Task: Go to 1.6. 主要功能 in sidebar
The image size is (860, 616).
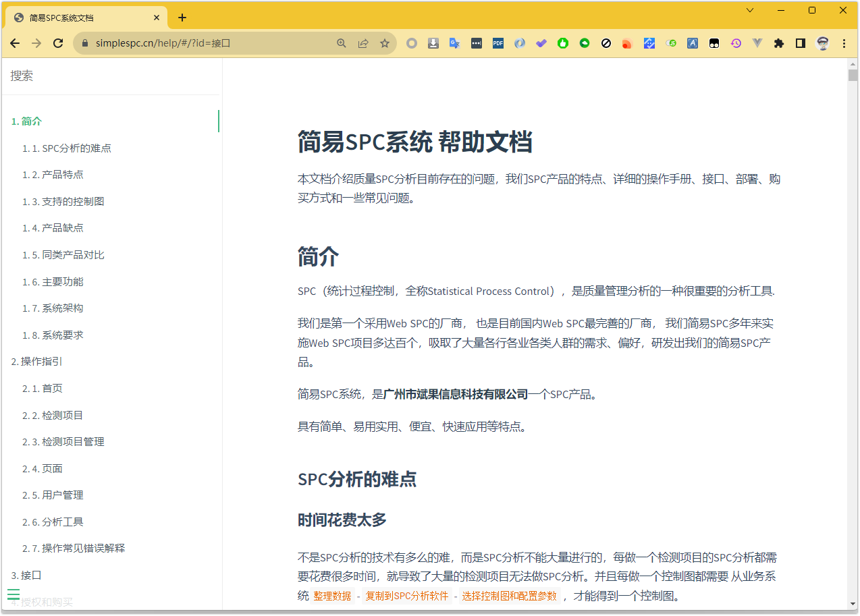Action: (53, 282)
